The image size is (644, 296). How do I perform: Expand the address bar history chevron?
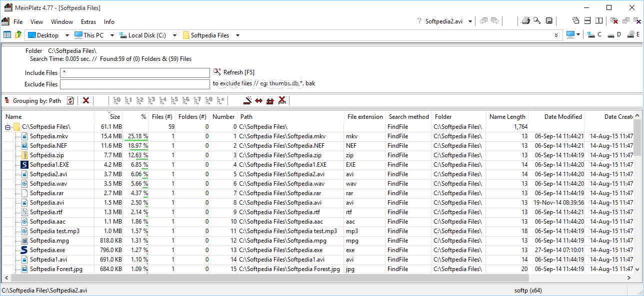556,35
